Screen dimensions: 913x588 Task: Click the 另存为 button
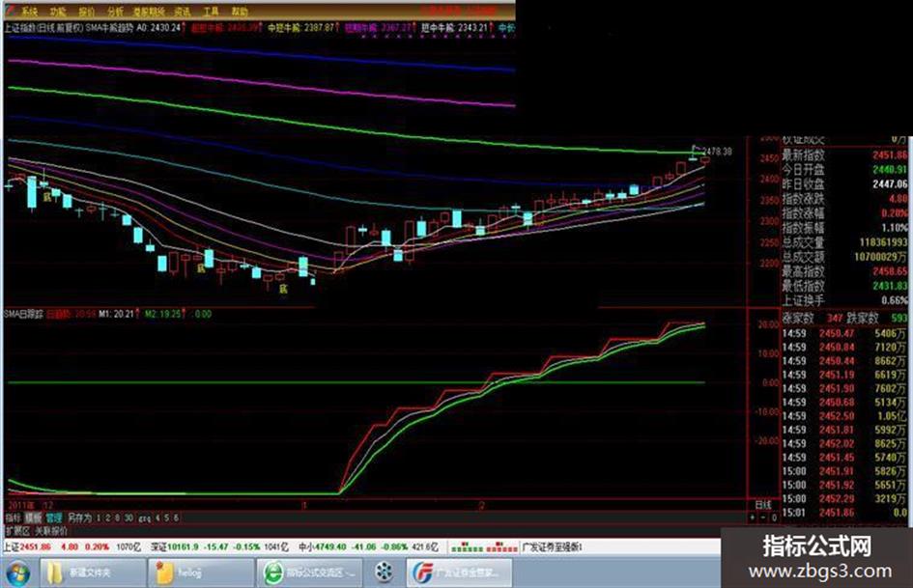tap(80, 518)
